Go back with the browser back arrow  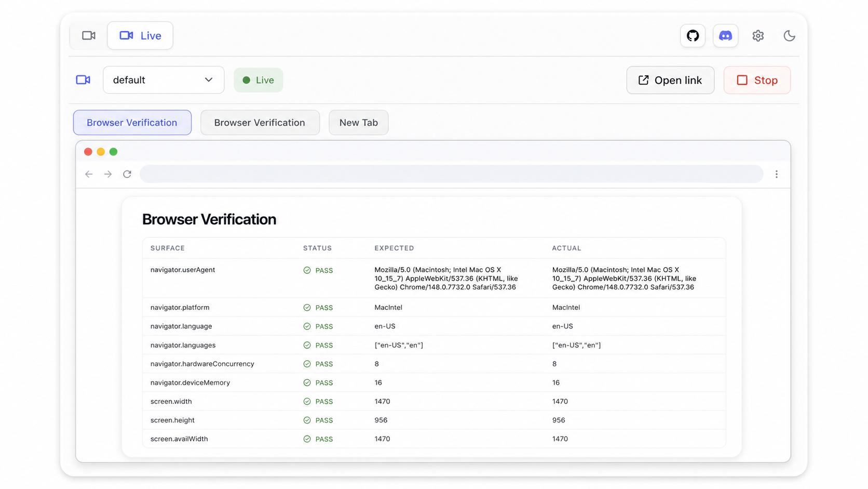(89, 174)
